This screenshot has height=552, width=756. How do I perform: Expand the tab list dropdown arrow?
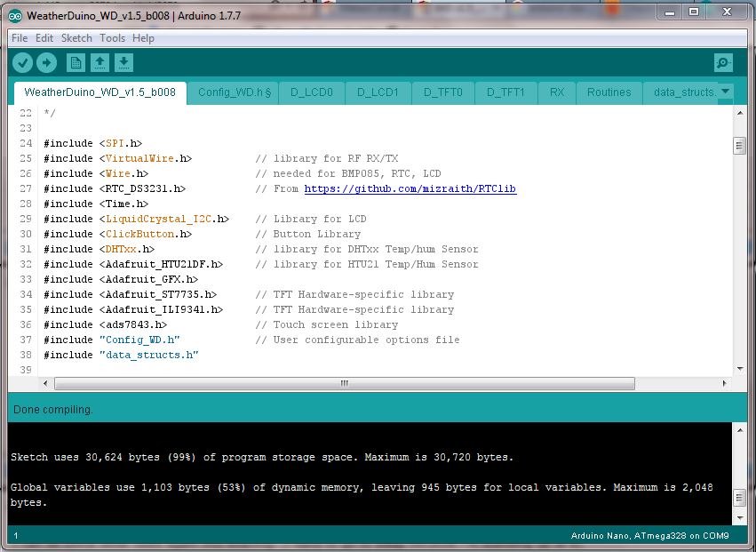point(725,92)
